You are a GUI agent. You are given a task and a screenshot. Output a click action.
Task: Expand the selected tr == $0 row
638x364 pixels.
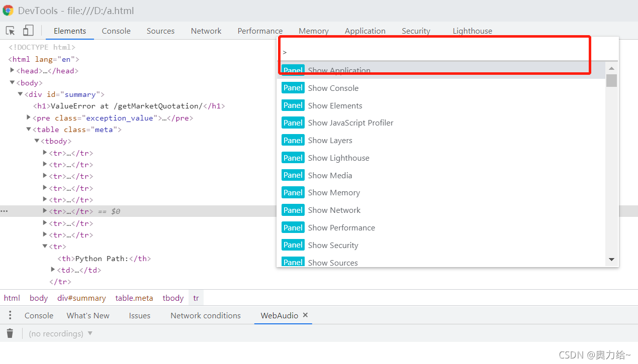click(x=45, y=211)
